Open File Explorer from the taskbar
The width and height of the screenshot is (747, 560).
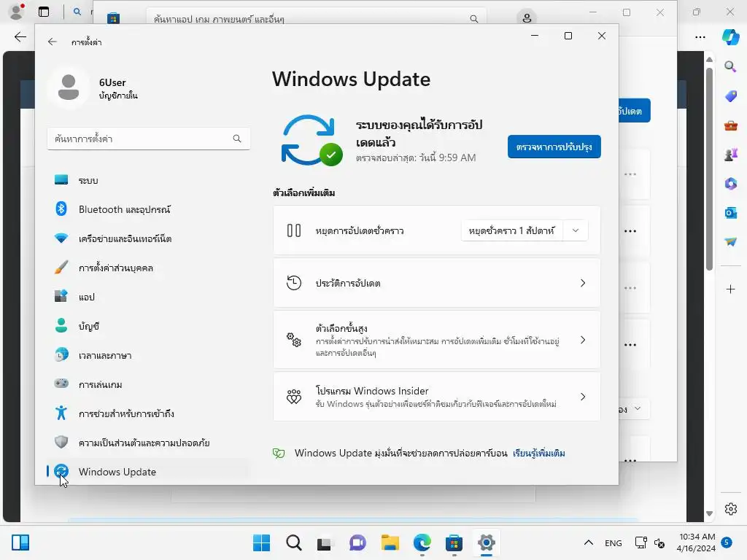tap(390, 542)
